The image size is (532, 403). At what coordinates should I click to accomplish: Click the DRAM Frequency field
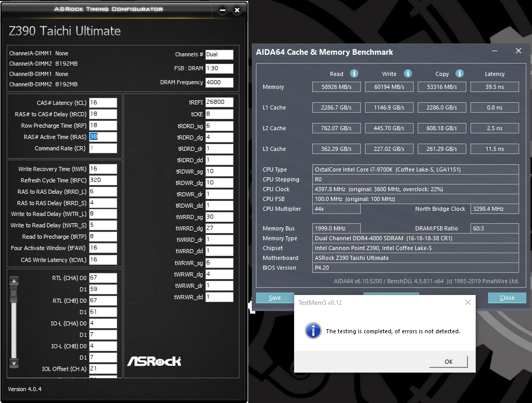tap(219, 82)
